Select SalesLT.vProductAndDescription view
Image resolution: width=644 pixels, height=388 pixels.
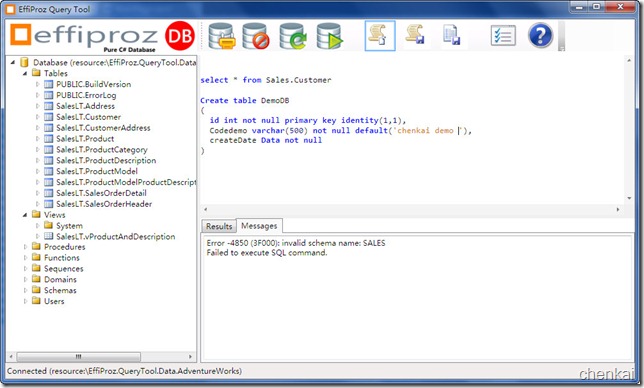click(x=115, y=236)
